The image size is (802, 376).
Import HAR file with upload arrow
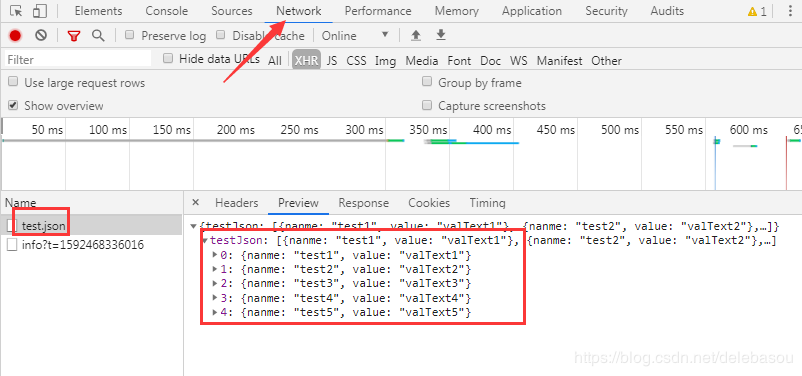point(416,35)
